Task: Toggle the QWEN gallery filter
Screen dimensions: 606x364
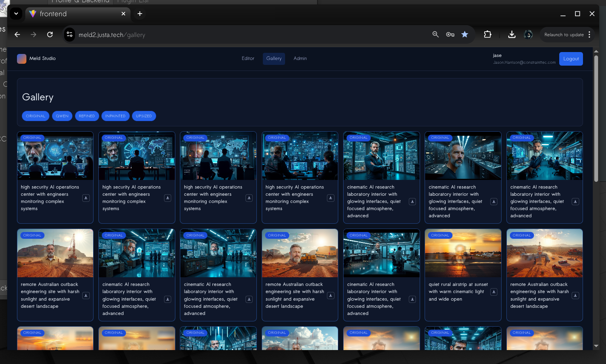Action: [62, 116]
